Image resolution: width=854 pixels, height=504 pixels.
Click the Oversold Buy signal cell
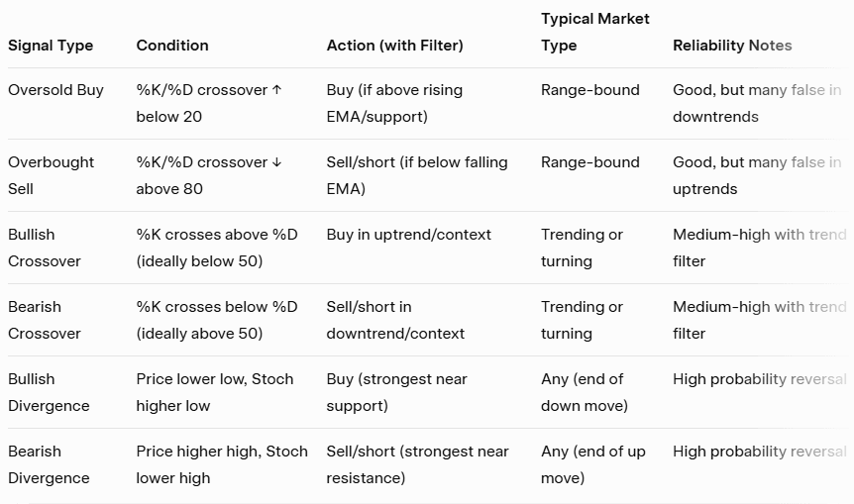pos(55,90)
